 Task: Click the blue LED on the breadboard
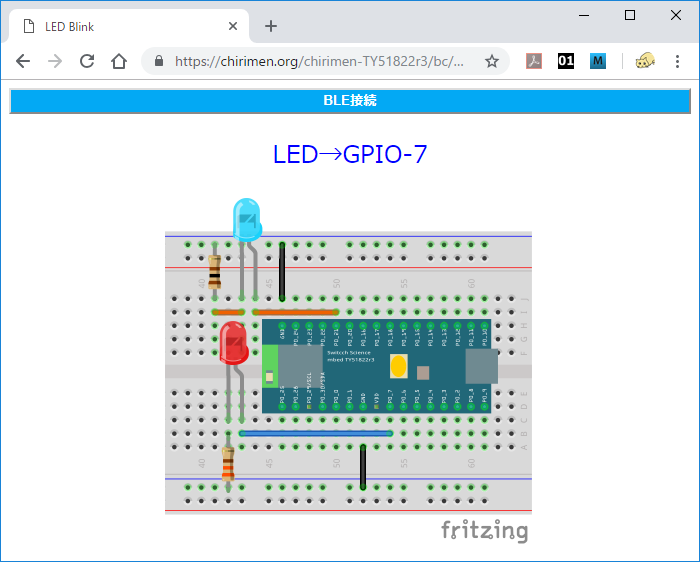pyautogui.click(x=246, y=219)
